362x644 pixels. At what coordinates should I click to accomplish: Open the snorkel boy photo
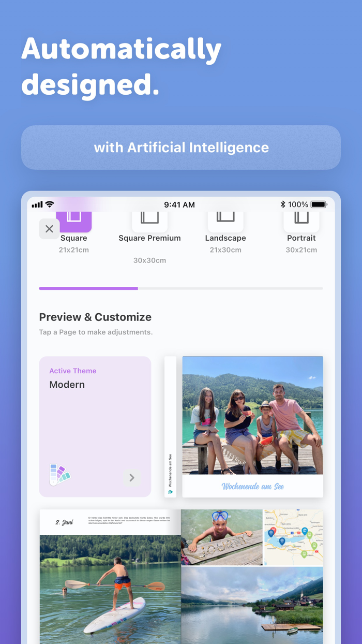tap(222, 537)
